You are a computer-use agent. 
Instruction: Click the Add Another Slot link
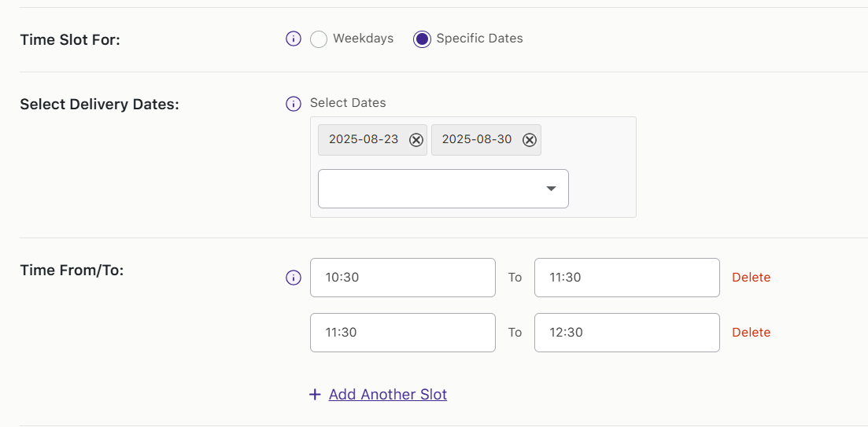(x=387, y=395)
